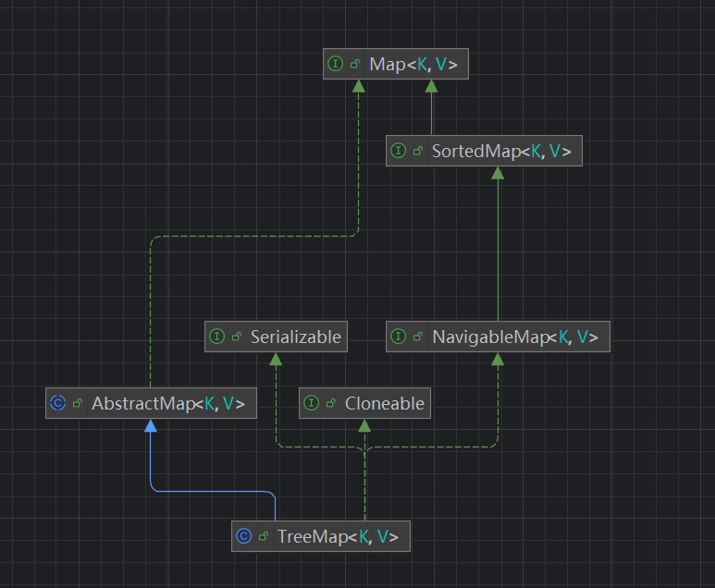Click the visibility lock icon on AbstractMap
715x588 pixels.
tap(78, 404)
